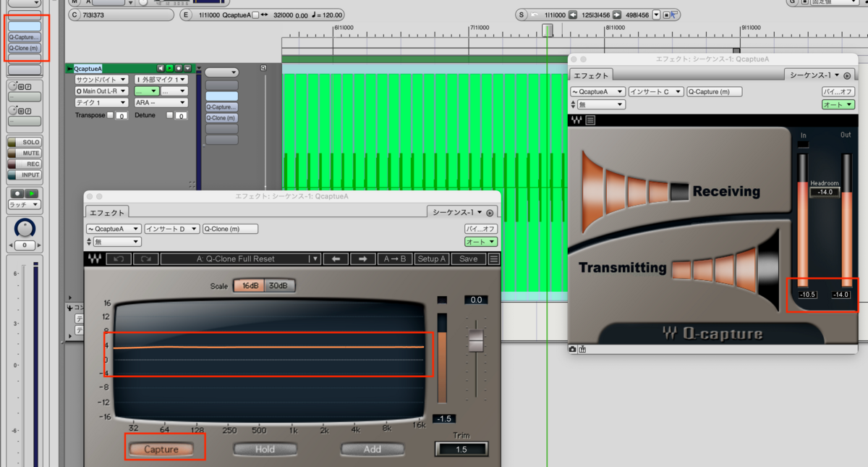Image resolution: width=868 pixels, height=467 pixels.
Task: Click the Add button in Q-Clone
Action: (x=372, y=449)
